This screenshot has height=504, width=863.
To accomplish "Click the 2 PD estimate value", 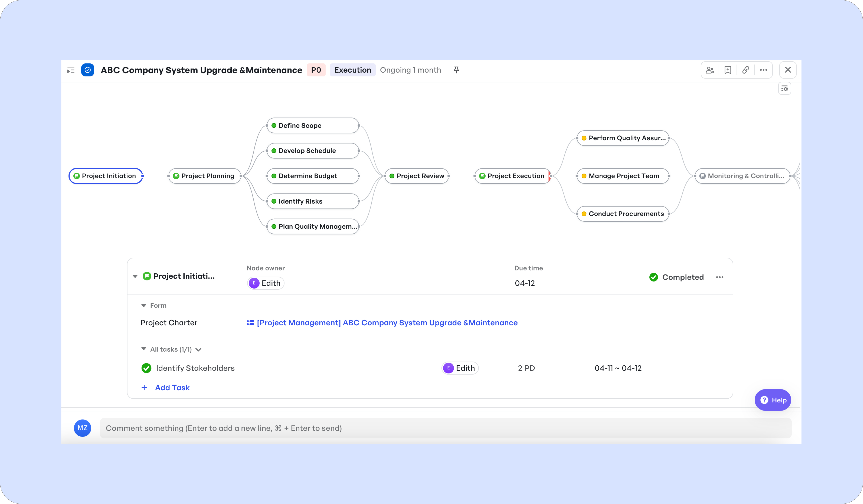I will (x=526, y=368).
